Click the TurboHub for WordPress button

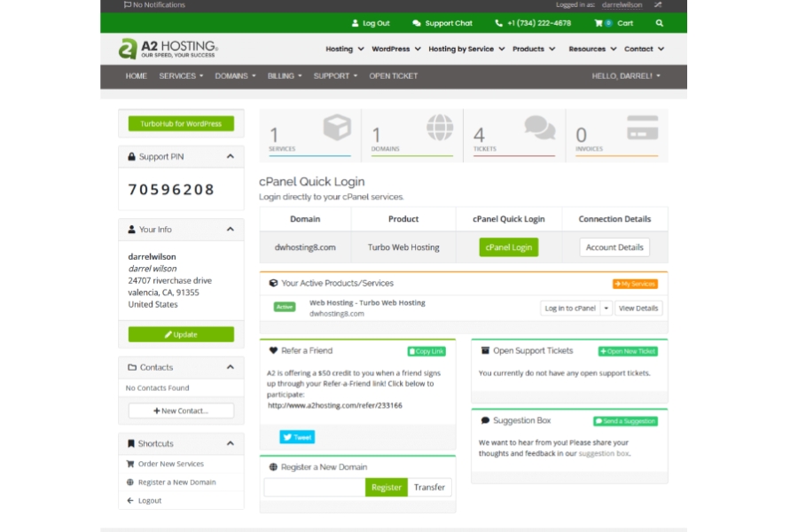click(x=181, y=123)
